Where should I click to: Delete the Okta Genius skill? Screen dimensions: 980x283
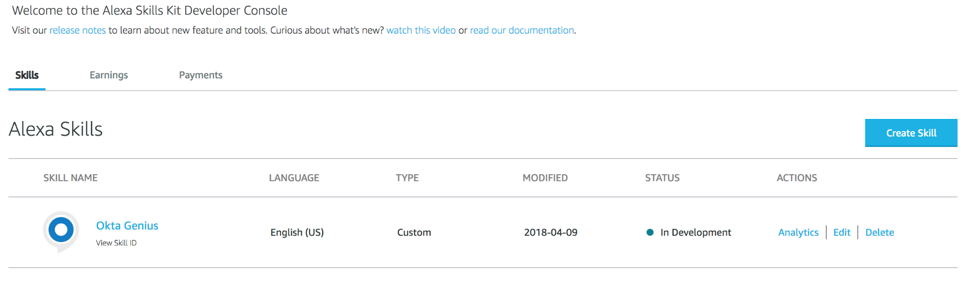(x=879, y=233)
